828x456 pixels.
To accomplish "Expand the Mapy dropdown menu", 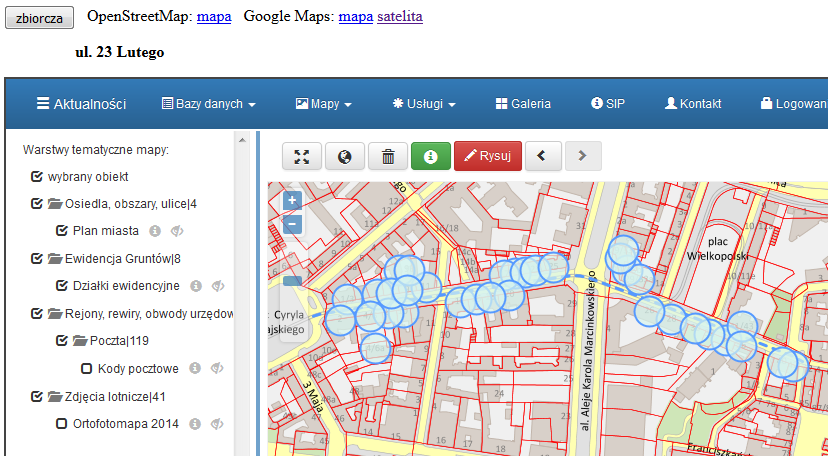I will tap(323, 104).
